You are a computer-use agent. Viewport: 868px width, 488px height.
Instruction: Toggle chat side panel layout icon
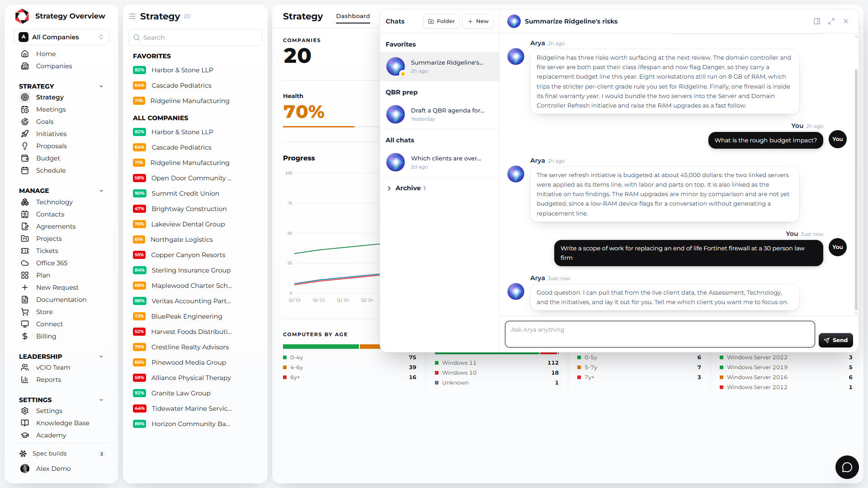[x=817, y=21]
